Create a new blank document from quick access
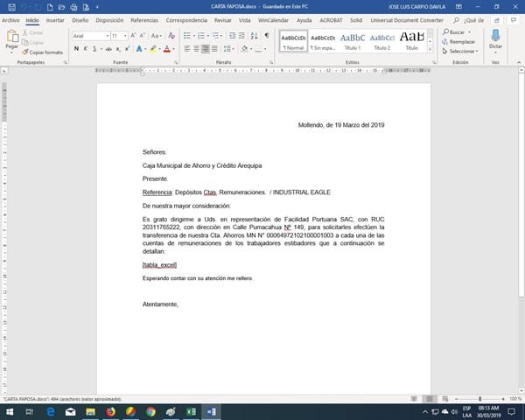The height and width of the screenshot is (420, 525). [x=50, y=7]
